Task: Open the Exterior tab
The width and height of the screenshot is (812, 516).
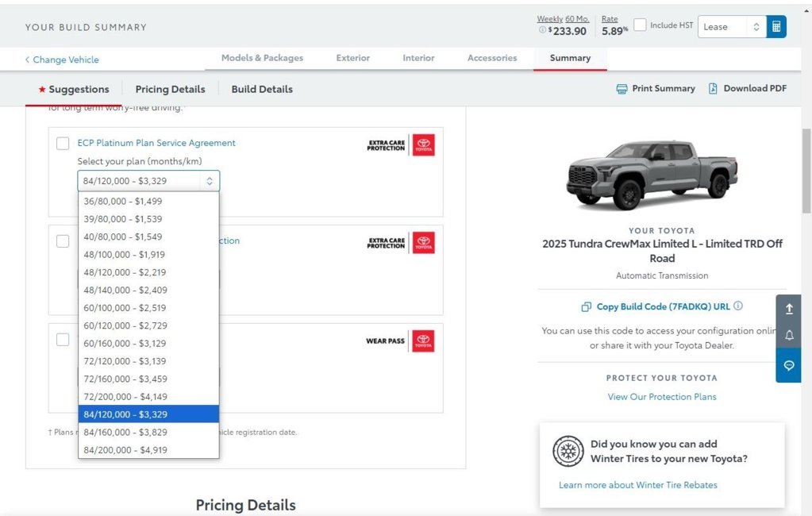Action: coord(352,58)
